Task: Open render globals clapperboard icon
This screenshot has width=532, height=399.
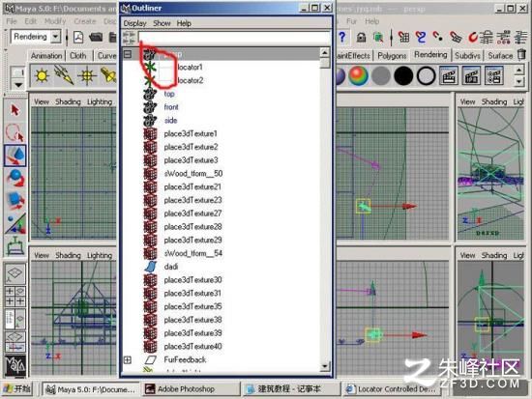Action: [x=494, y=75]
